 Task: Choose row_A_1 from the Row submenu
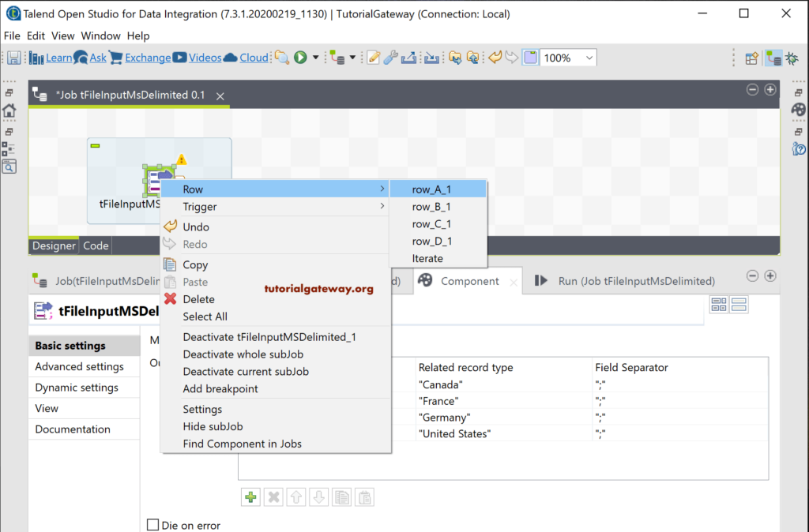point(438,189)
